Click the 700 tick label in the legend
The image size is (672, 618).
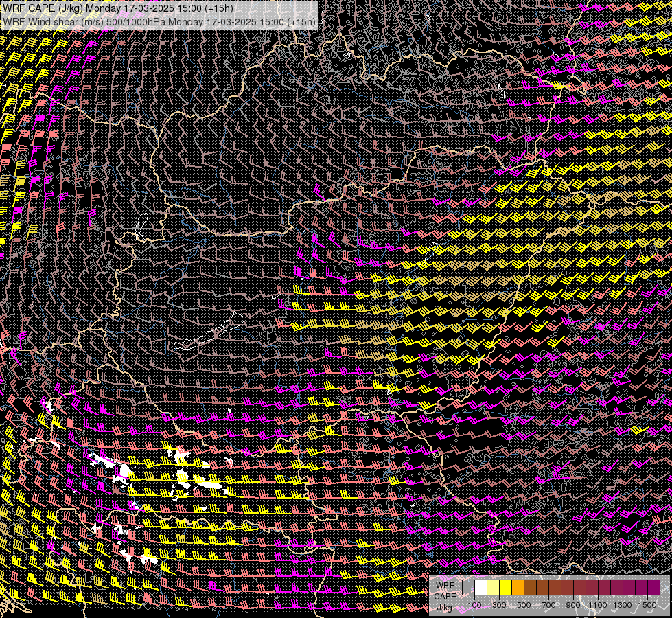549,605
